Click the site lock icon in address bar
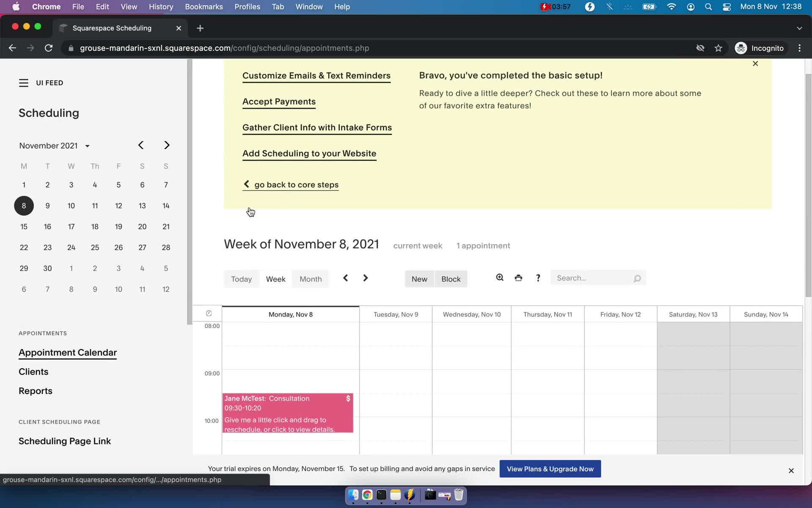 71,48
